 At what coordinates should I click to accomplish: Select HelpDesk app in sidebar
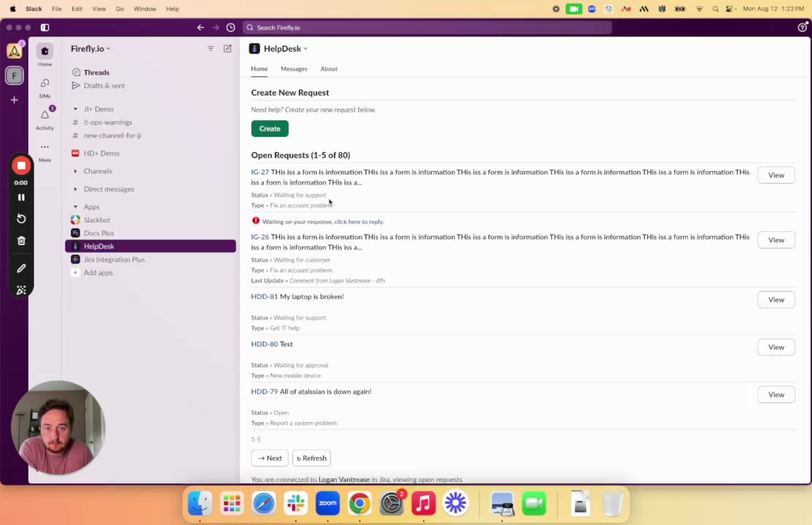click(x=150, y=246)
